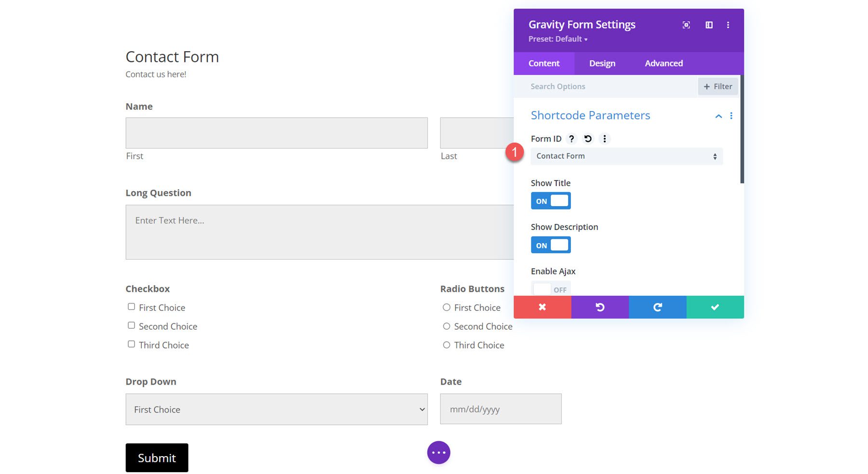Click the Submit button on the form
The width and height of the screenshot is (868, 474).
click(156, 458)
